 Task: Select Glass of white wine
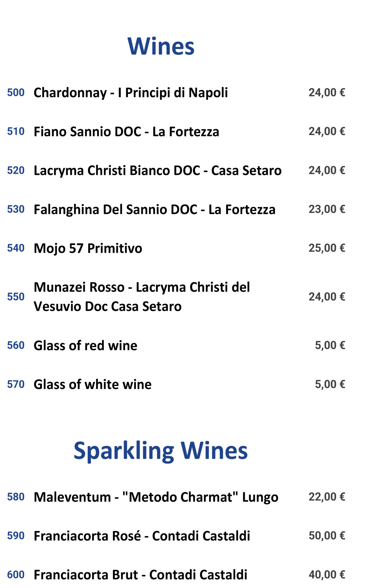tap(93, 384)
